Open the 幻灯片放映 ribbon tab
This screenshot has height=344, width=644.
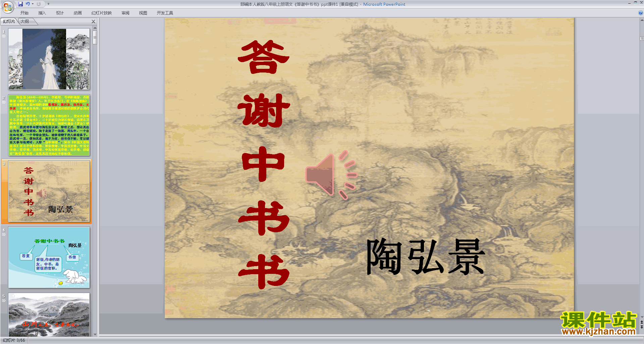coord(102,13)
